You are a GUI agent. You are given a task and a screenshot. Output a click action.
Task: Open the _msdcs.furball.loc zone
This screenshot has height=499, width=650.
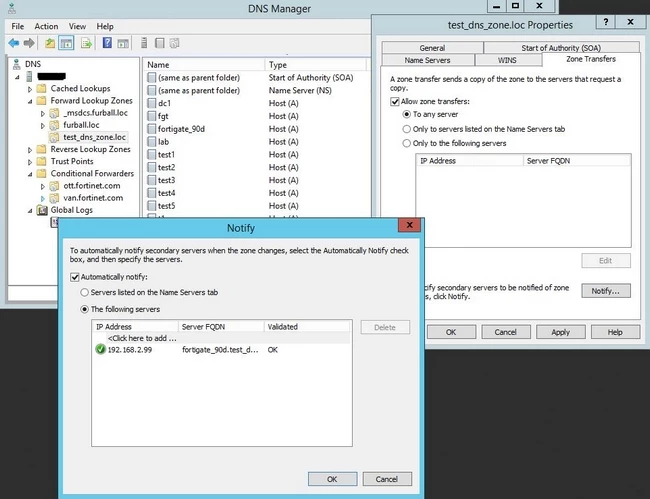pos(95,113)
